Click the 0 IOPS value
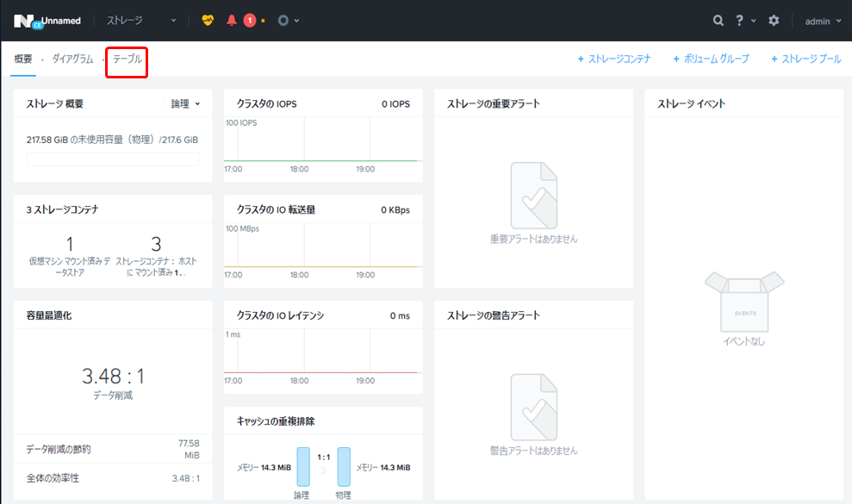This screenshot has height=504, width=852. [395, 104]
